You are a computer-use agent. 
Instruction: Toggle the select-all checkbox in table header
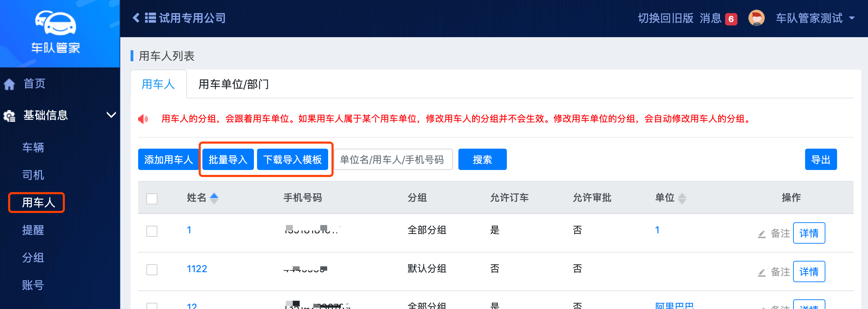pos(152,199)
